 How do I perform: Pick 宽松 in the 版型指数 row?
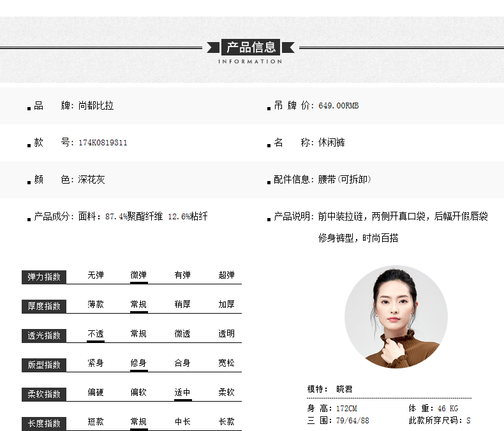226,363
